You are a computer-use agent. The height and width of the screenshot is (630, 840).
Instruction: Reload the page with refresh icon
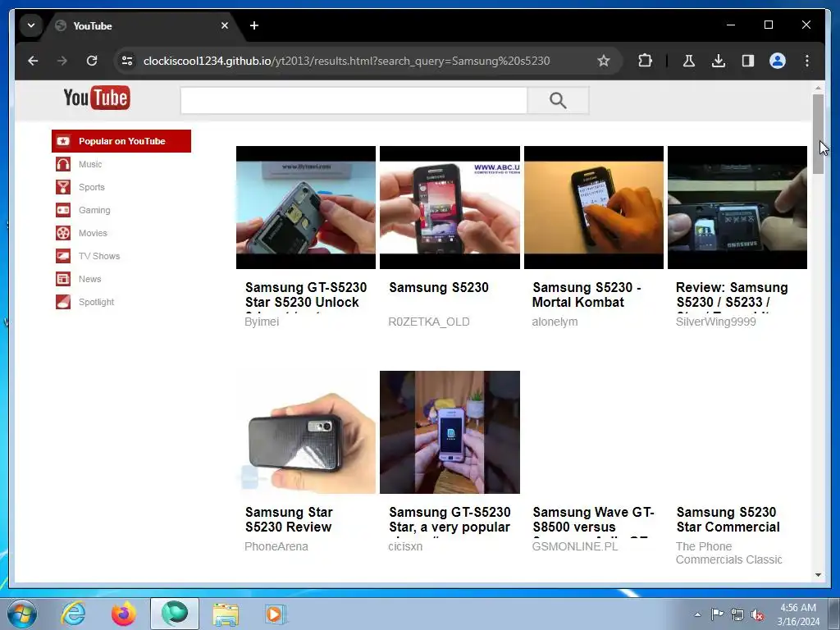pyautogui.click(x=92, y=61)
